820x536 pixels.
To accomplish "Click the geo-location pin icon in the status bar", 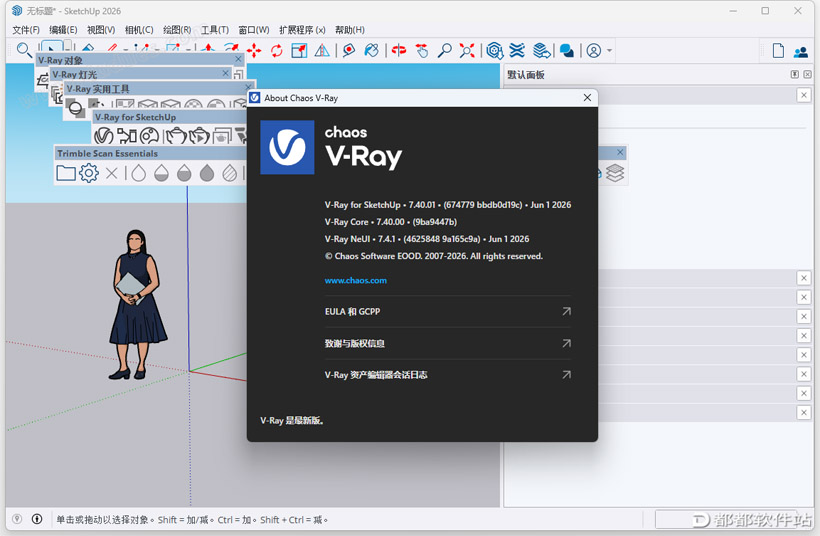I will (x=17, y=519).
